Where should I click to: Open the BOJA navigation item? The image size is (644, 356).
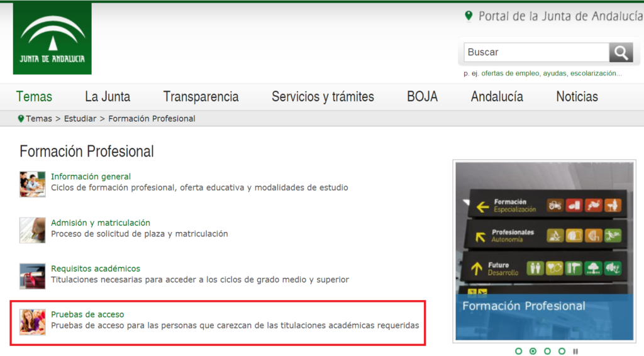[x=422, y=97]
